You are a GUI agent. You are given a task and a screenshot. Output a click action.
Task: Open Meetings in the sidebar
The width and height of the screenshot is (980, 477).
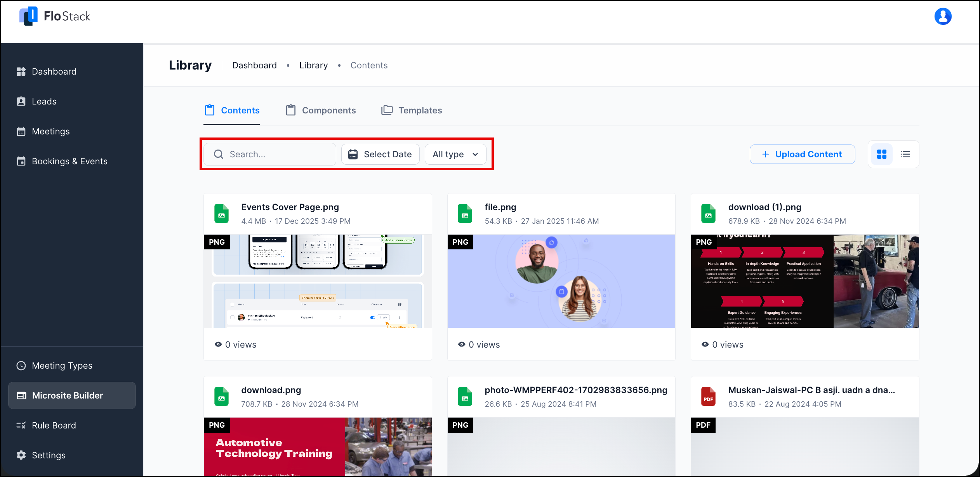pyautogui.click(x=72, y=131)
